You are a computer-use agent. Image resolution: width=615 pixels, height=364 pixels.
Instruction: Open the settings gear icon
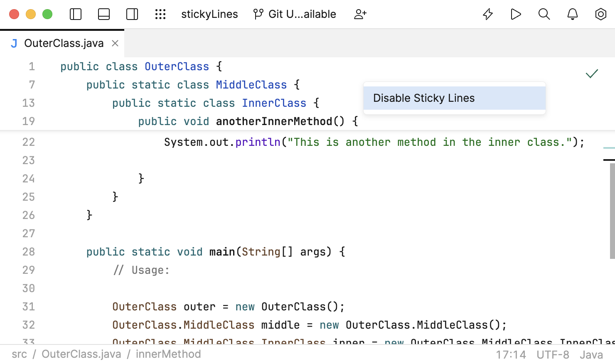[x=600, y=14]
